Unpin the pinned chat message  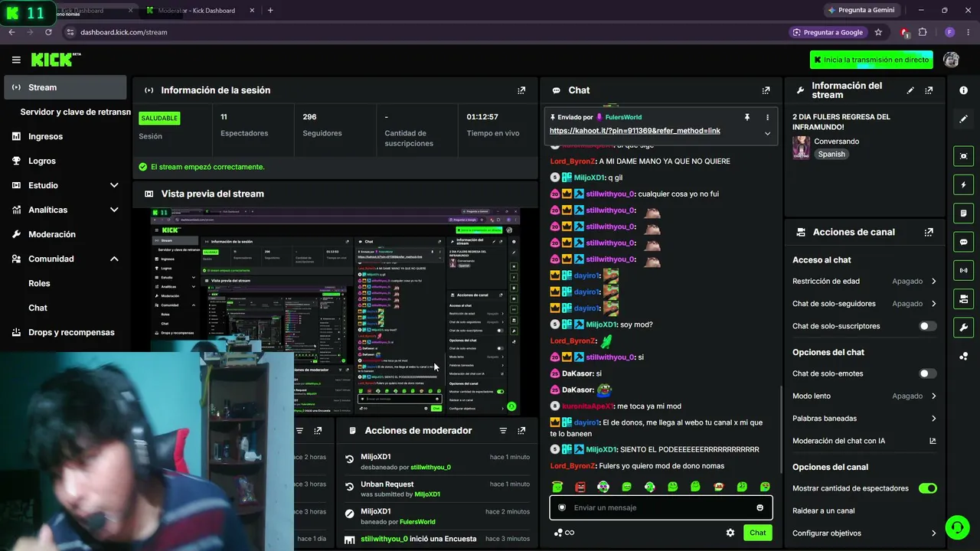point(746,117)
